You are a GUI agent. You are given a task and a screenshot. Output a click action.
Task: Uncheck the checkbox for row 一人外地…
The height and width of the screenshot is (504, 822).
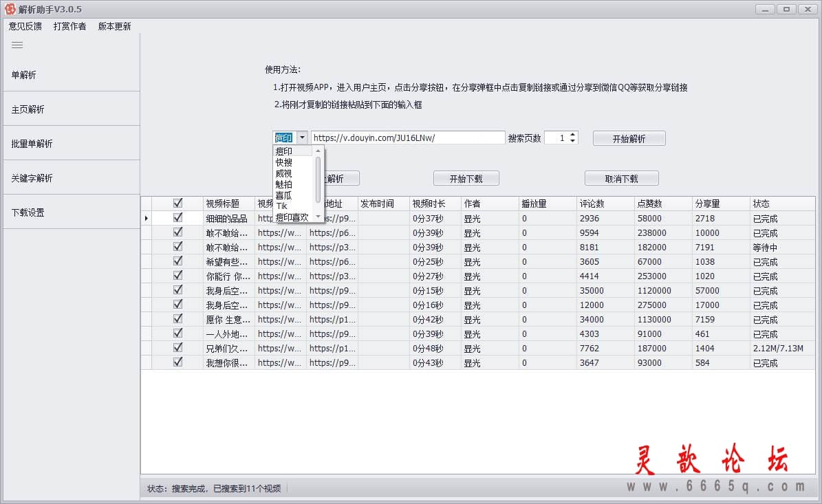pyautogui.click(x=177, y=333)
